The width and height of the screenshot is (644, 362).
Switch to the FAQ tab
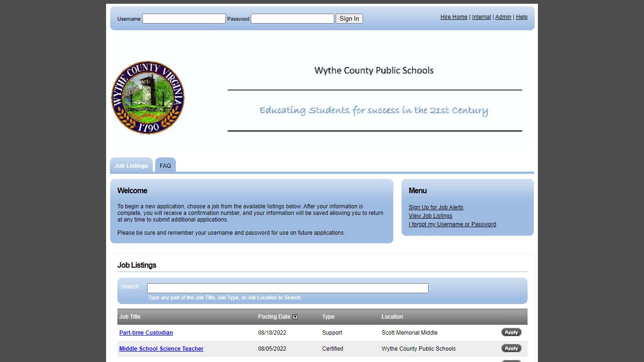[165, 165]
